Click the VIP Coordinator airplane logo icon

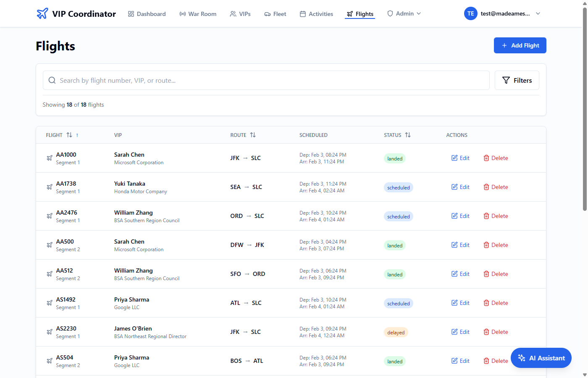[42, 14]
